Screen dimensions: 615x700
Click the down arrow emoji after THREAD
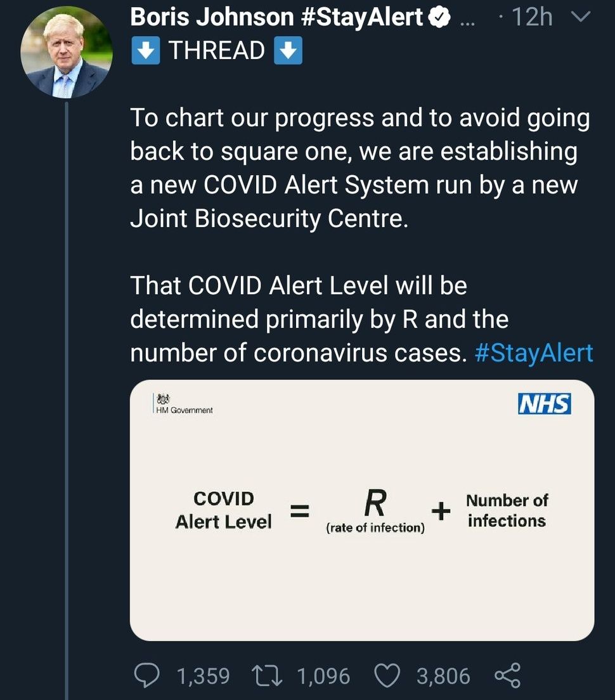pyautogui.click(x=288, y=51)
